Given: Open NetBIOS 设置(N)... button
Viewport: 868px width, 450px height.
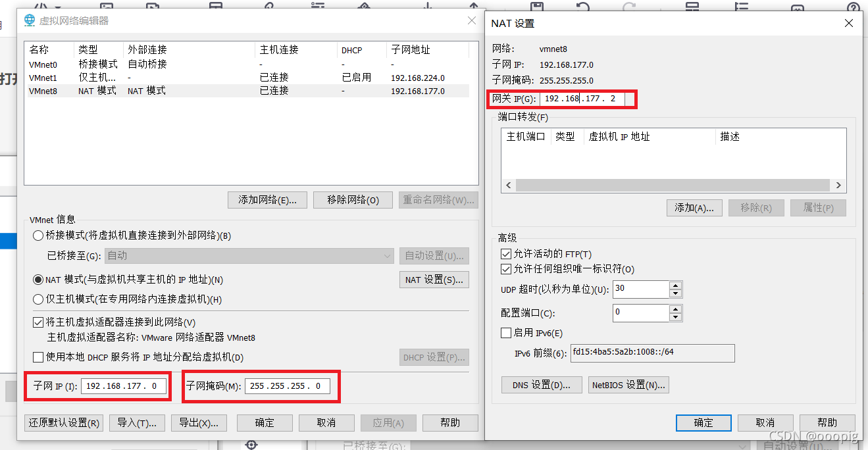Looking at the screenshot, I should pos(628,385).
